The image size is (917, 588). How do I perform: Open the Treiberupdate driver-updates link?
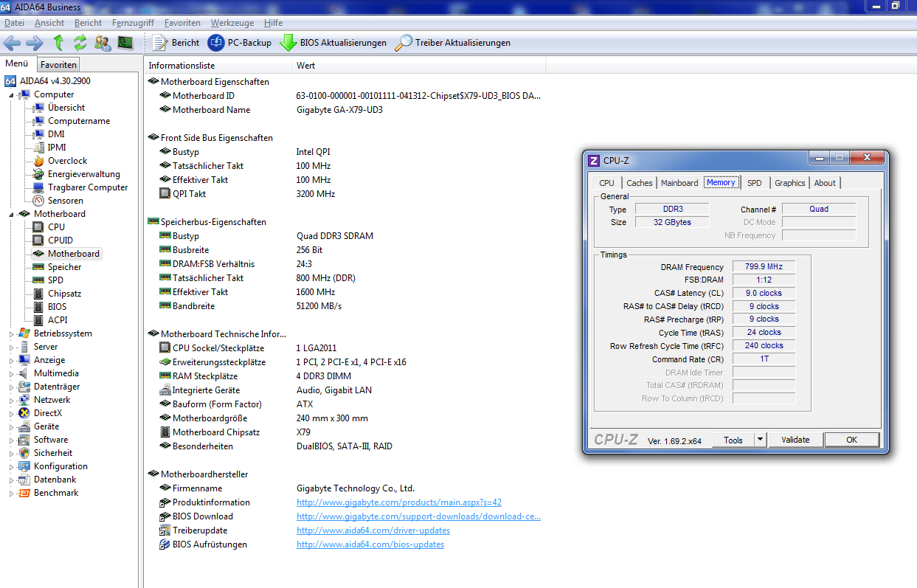(x=373, y=530)
